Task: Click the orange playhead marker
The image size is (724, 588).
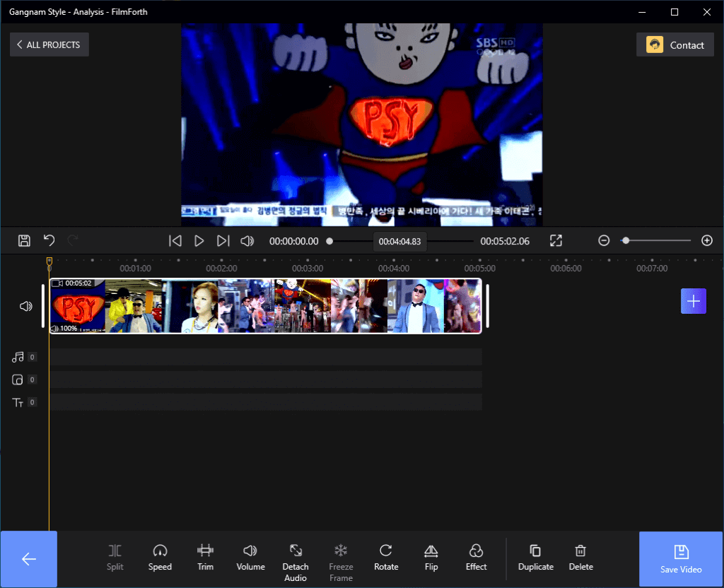Action: (49, 261)
